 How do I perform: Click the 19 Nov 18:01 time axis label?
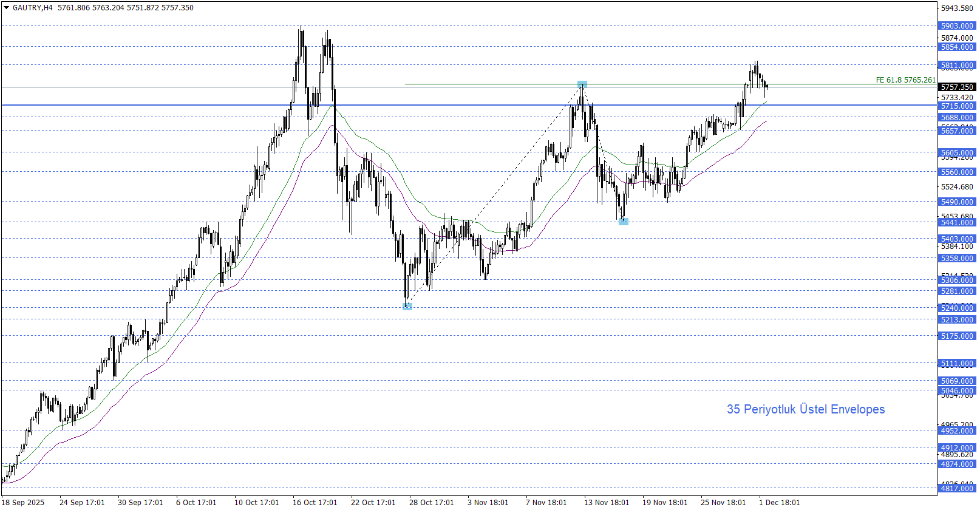665,503
